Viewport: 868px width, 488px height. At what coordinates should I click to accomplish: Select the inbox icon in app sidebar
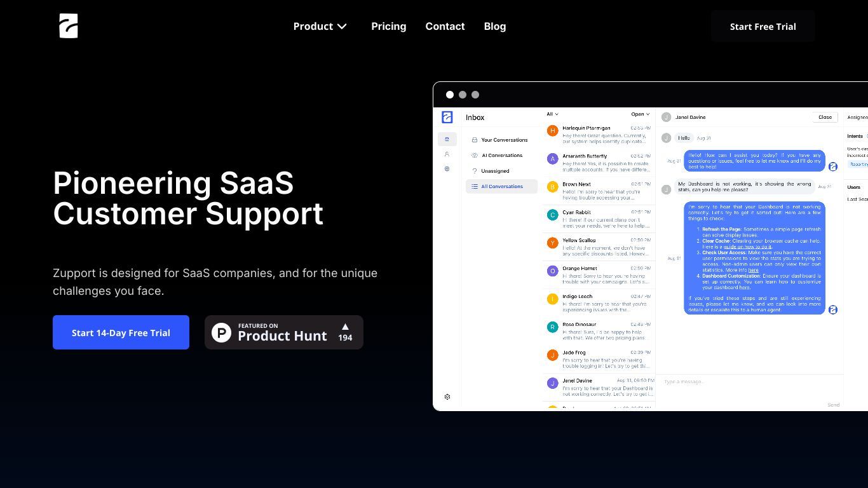tap(447, 139)
